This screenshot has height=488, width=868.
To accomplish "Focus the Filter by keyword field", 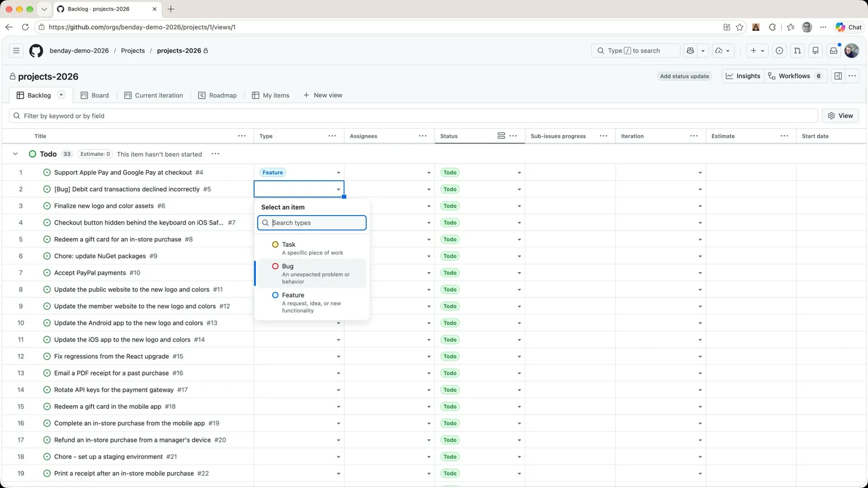I will (x=413, y=116).
